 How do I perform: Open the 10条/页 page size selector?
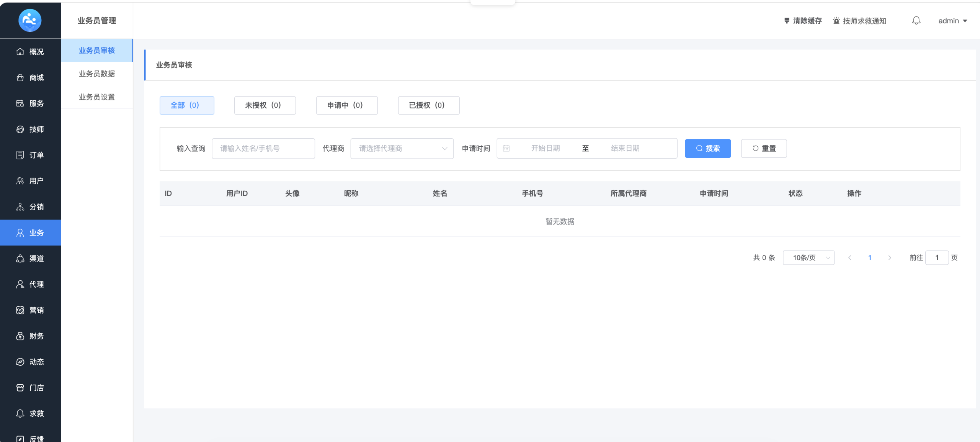808,258
